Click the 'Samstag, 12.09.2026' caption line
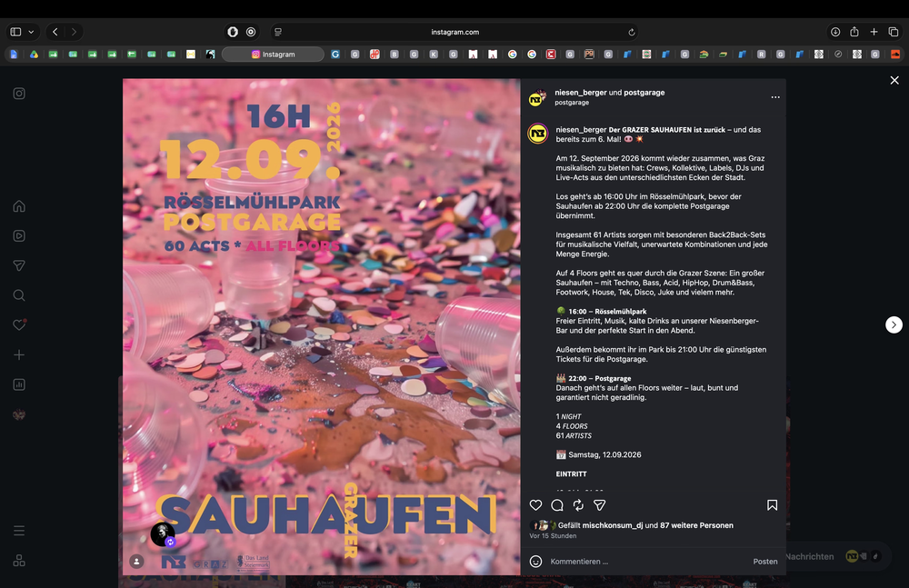The width and height of the screenshot is (909, 588). pos(599,454)
